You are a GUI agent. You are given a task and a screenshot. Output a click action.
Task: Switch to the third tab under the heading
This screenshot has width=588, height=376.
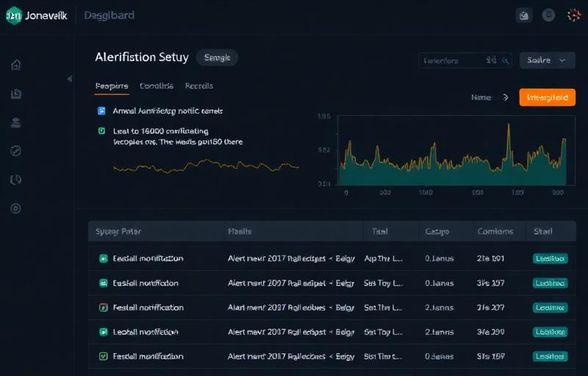click(199, 86)
